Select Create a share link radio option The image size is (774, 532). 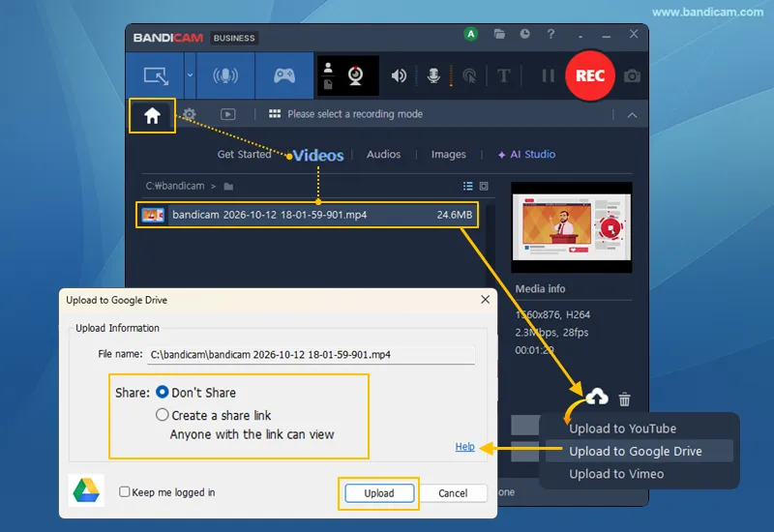click(x=162, y=415)
